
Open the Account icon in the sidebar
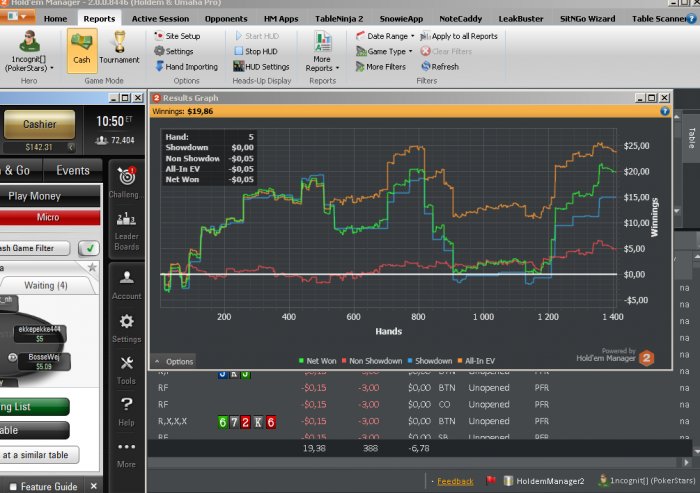(x=126, y=282)
